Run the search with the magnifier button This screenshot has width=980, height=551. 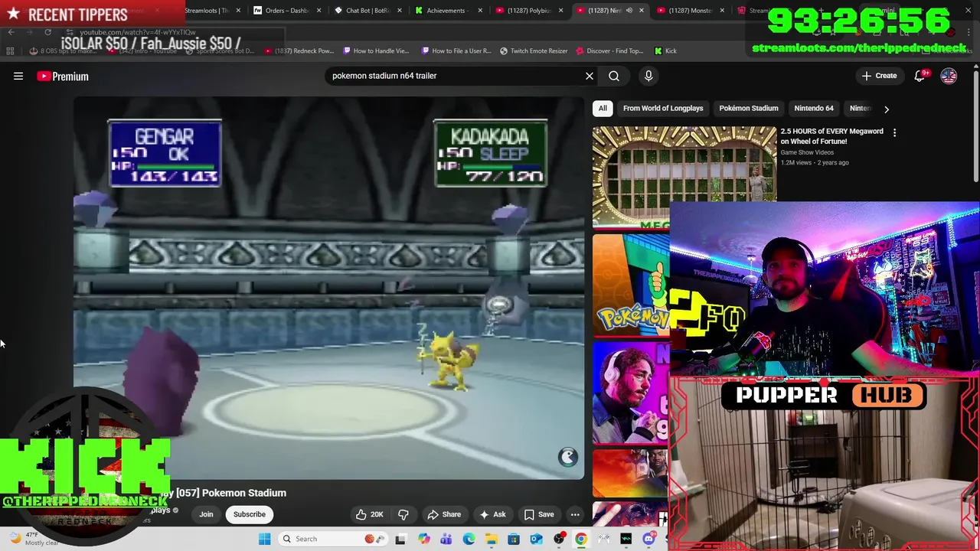coord(614,76)
